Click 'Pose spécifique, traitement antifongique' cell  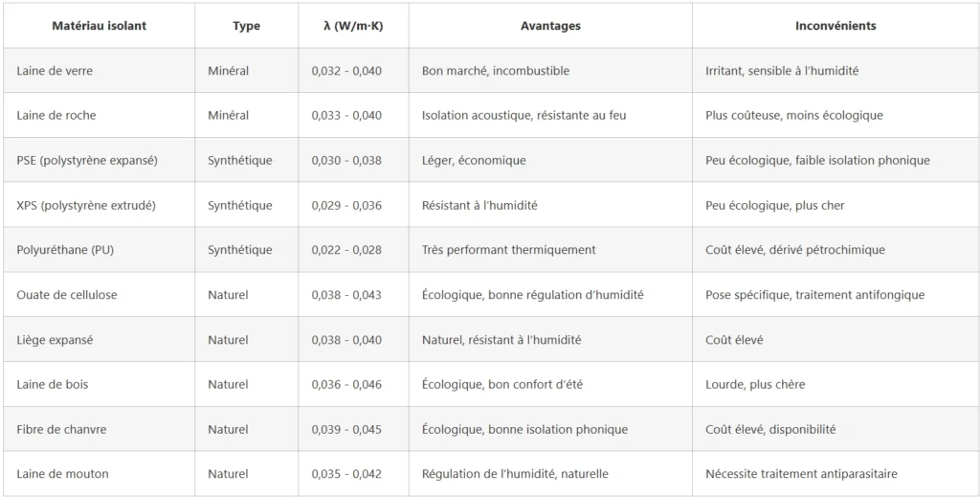[x=814, y=295]
